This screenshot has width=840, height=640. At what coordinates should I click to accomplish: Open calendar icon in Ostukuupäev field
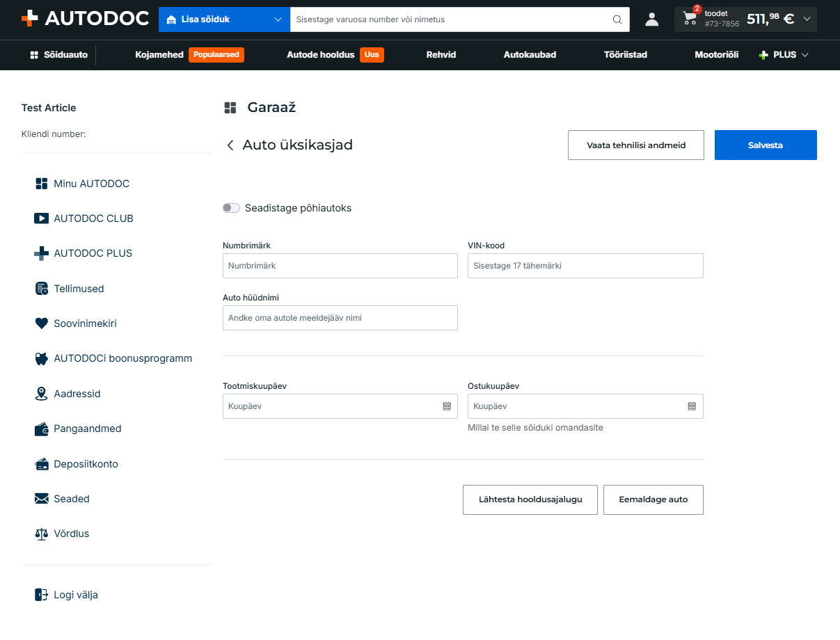coord(692,406)
